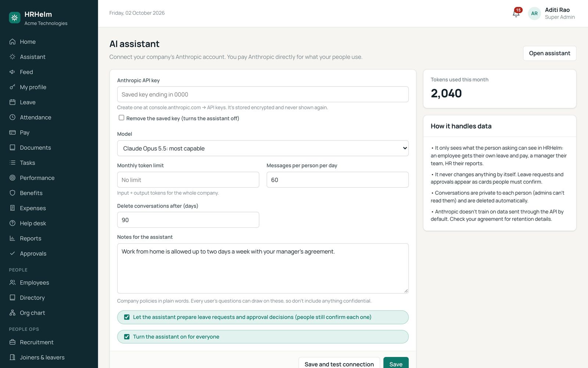Click the Messages per person per day field
This screenshot has height=368, width=588.
click(x=337, y=180)
